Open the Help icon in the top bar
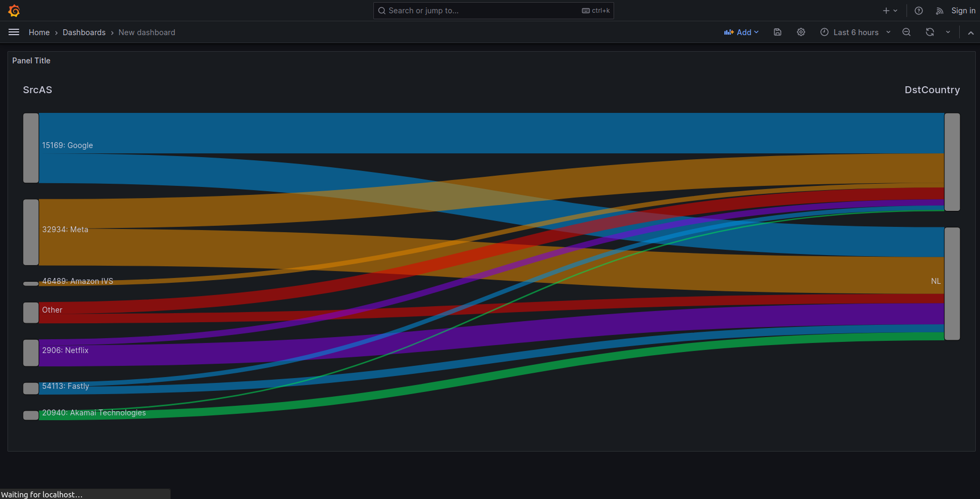980x499 pixels. 918,11
